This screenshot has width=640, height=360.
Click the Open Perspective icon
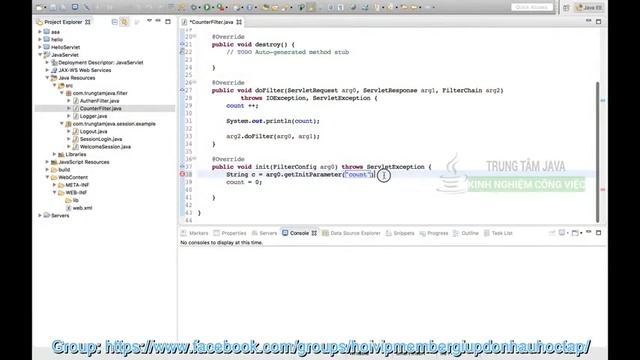[x=566, y=7]
